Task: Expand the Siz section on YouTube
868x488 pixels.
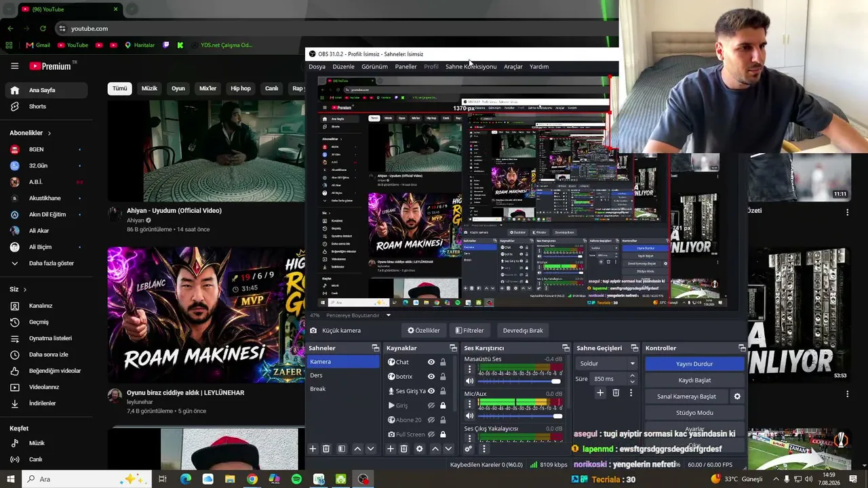Action: (18, 289)
